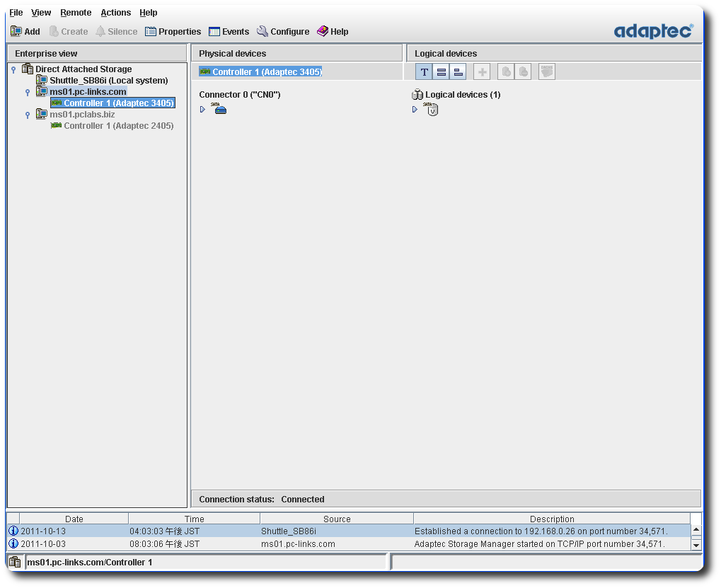
Task: Click the Connector 0 ("CN0") label
Action: [x=240, y=95]
